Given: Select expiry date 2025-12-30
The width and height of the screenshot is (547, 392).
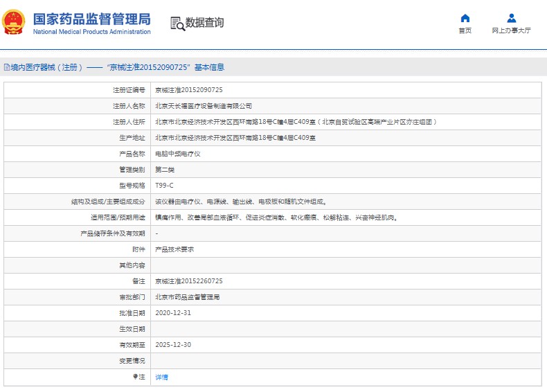Looking at the screenshot, I should pos(173,344).
